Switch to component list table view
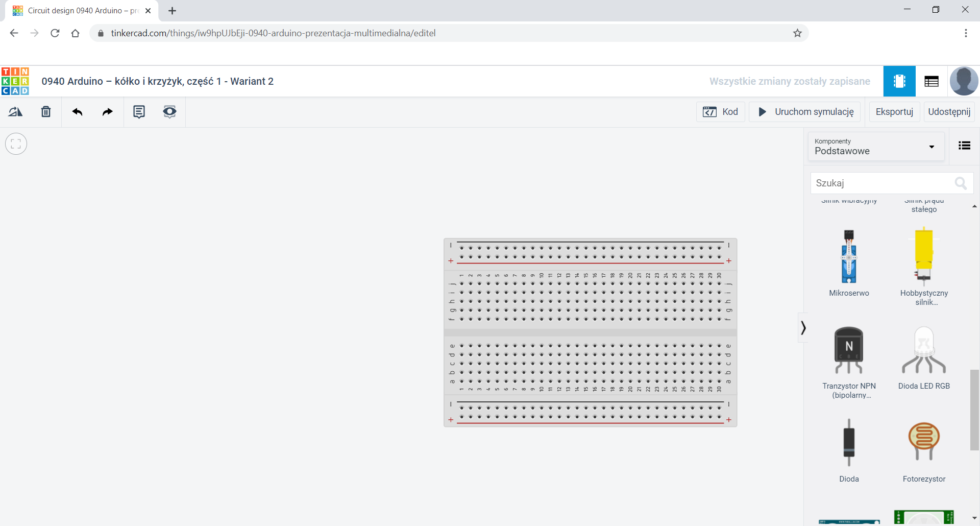Image resolution: width=980 pixels, height=526 pixels. 931,81
